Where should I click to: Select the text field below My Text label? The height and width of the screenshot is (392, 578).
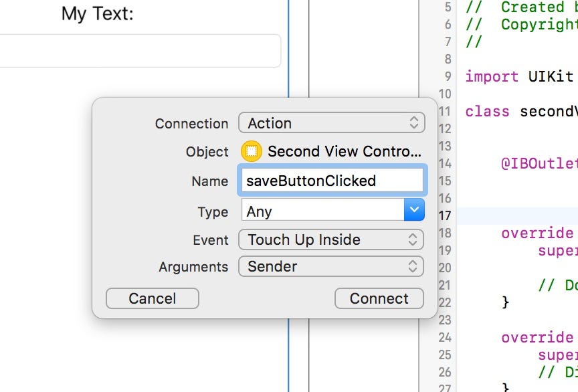point(140,51)
